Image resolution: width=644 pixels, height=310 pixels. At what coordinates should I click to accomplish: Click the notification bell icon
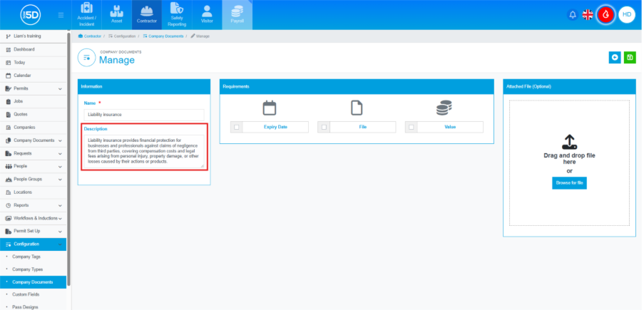click(x=572, y=14)
